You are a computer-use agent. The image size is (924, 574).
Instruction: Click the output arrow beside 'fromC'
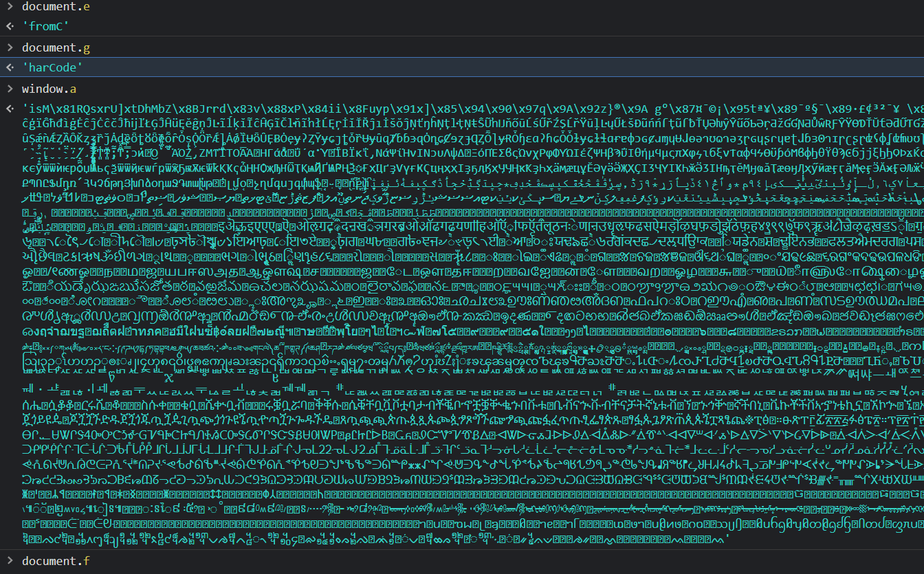(x=10, y=26)
